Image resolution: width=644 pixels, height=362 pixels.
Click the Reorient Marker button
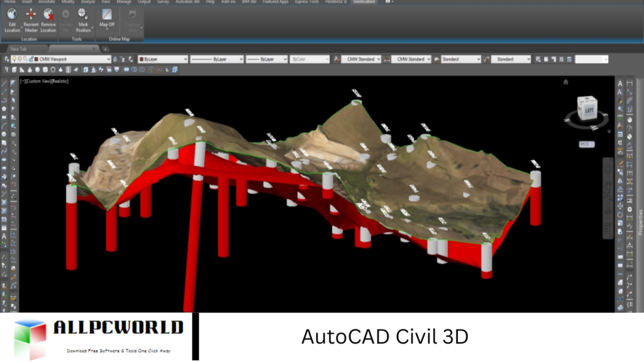pos(31,20)
